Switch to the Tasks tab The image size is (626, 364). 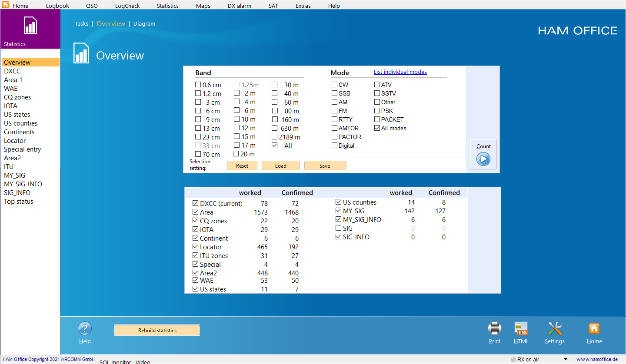tap(81, 24)
